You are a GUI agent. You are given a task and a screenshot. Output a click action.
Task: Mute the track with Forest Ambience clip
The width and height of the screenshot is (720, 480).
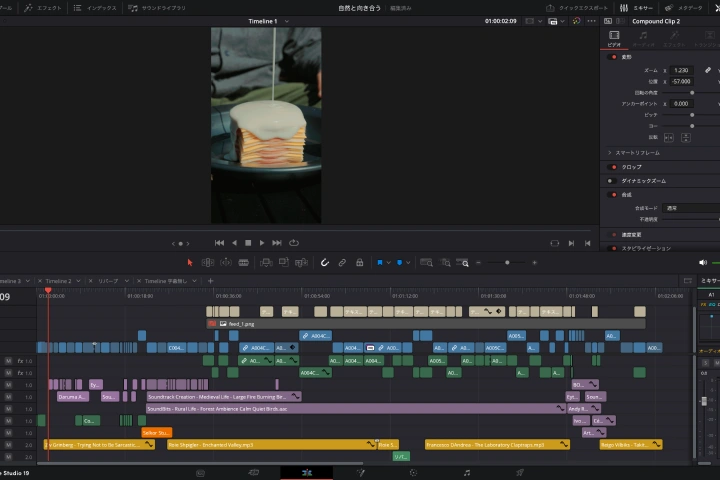pyautogui.click(x=8, y=409)
